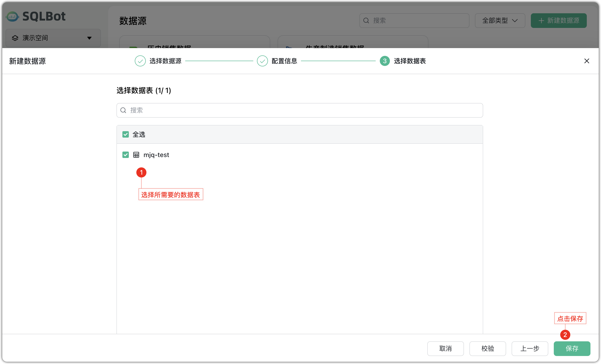Uncheck the mjq-test table checkbox
Image resolution: width=601 pixels, height=364 pixels.
[125, 155]
